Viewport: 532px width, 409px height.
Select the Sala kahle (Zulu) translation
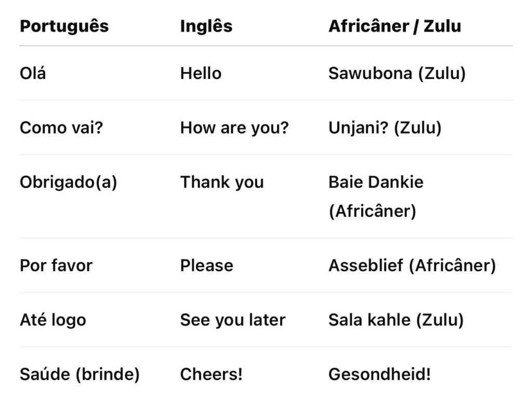tap(395, 320)
